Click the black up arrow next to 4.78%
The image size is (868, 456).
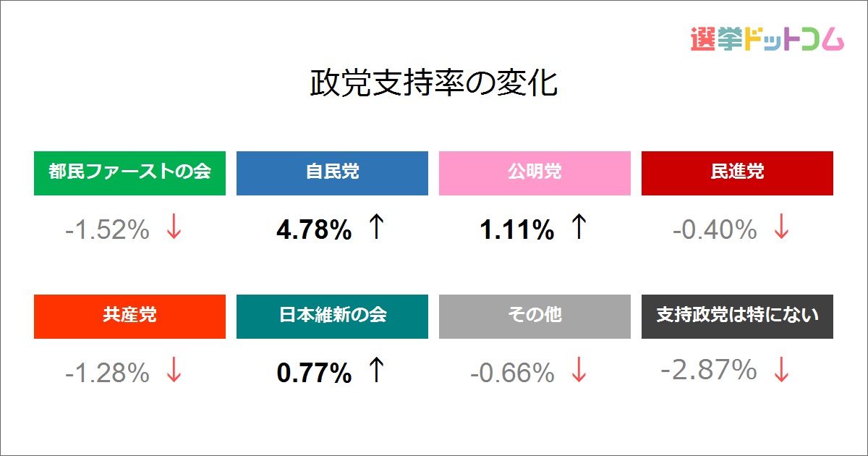(375, 227)
